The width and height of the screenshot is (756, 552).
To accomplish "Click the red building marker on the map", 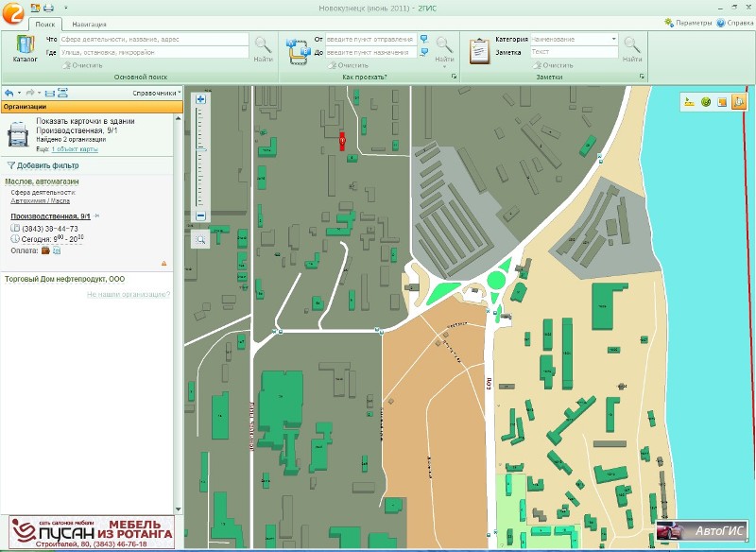I will coord(342,141).
